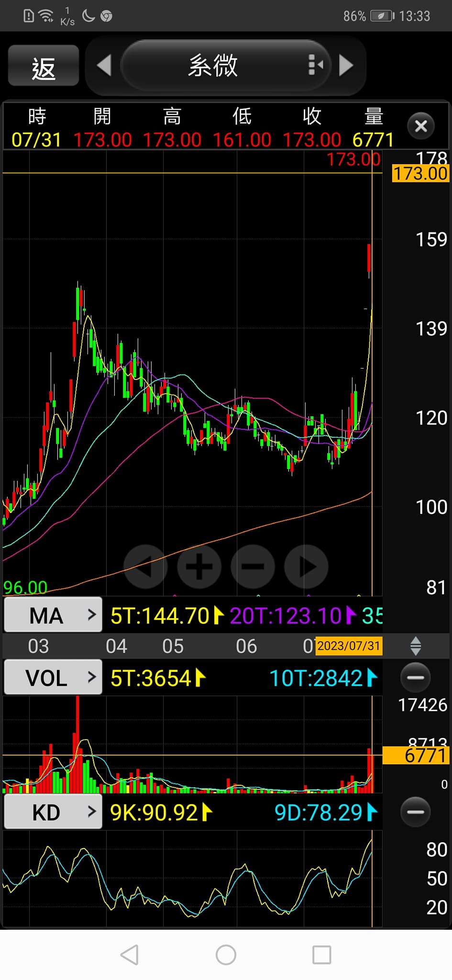
Task: Open the stock list selector icon
Action: (x=315, y=65)
